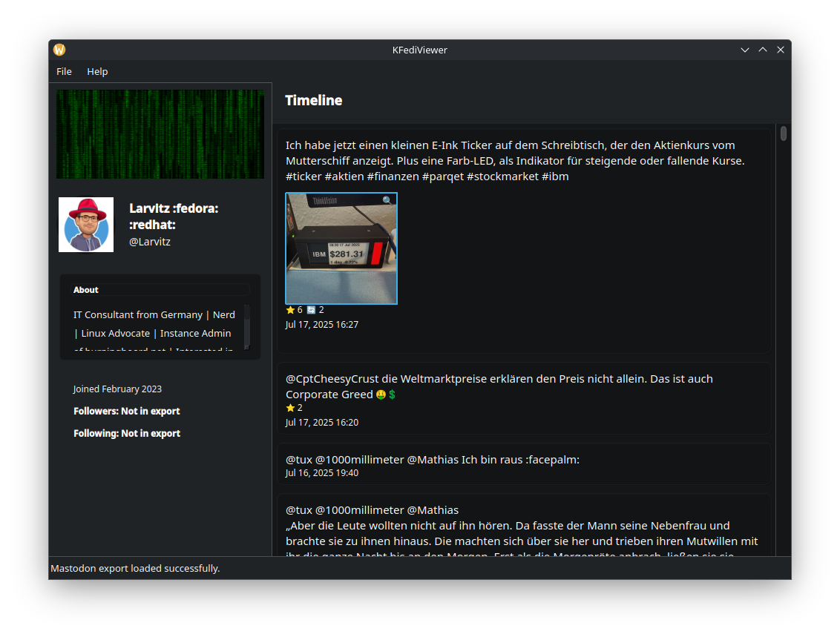This screenshot has height=637, width=840.
Task: Click the boost icon showing 2
Action: pyautogui.click(x=312, y=310)
